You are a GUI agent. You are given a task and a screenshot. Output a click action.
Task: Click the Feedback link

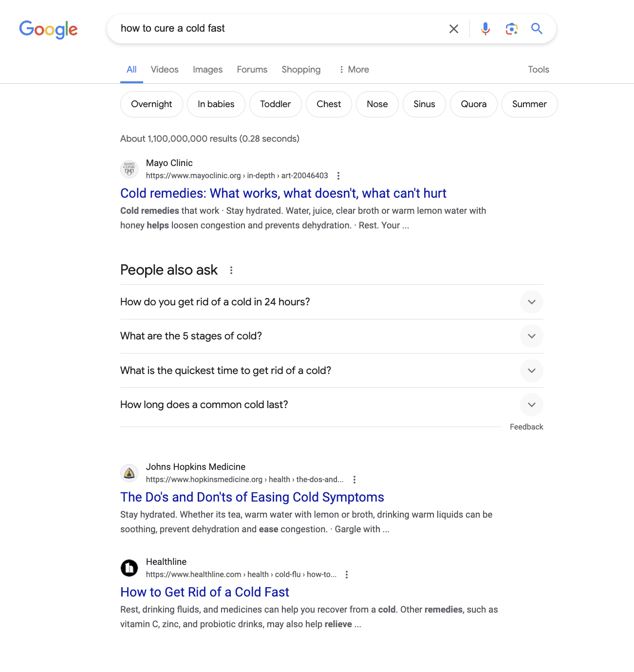pos(526,427)
